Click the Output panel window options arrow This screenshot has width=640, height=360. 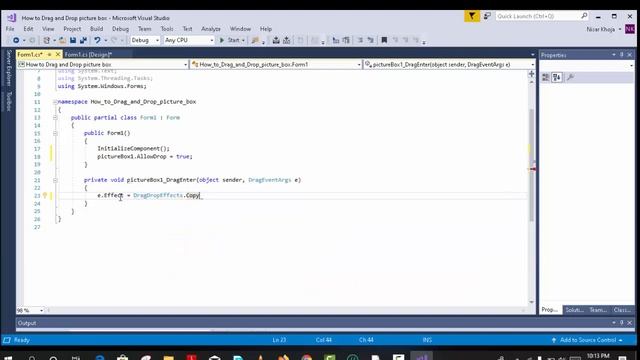pos(613,323)
